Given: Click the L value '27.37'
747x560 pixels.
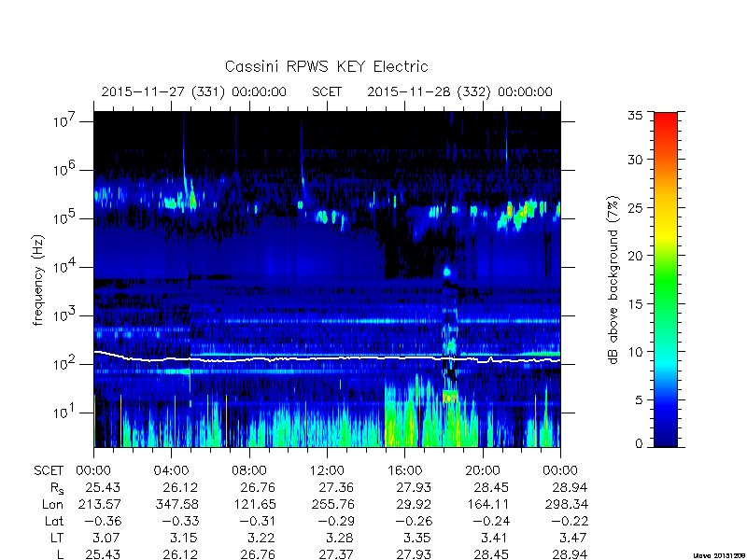Looking at the screenshot, I should point(336,554).
